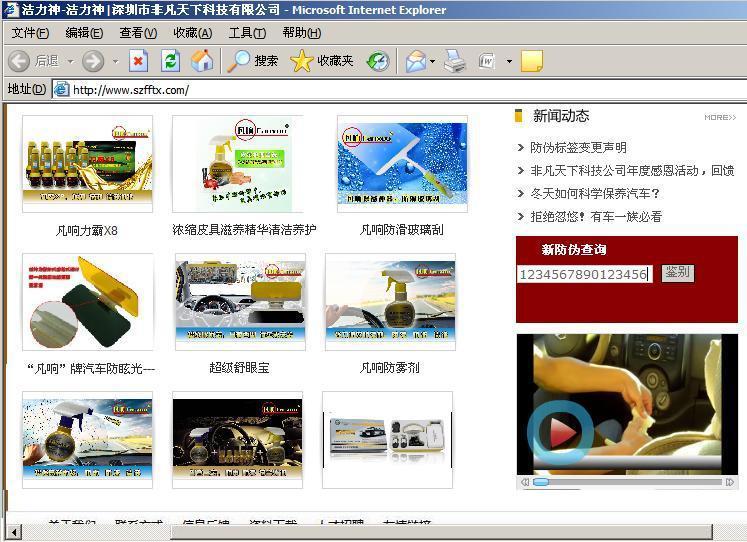Click the yellow note toolbar icon
747x542 pixels.
(x=532, y=61)
